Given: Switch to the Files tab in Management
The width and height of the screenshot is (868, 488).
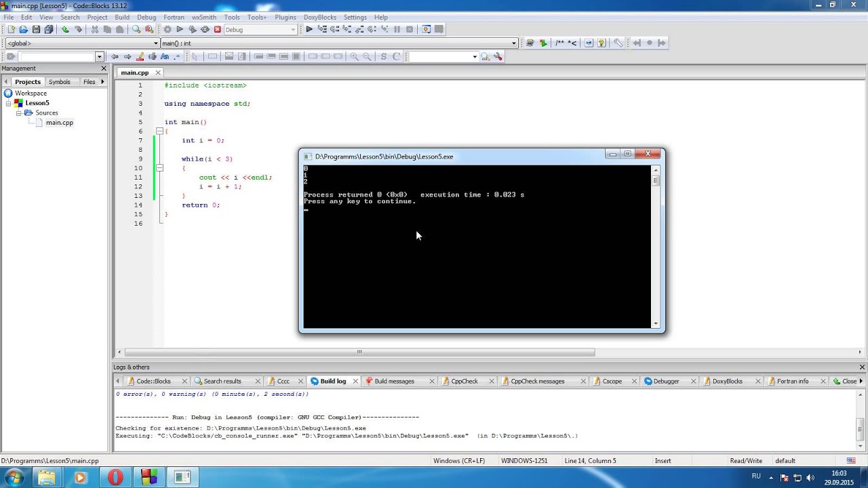Looking at the screenshot, I should [x=90, y=82].
